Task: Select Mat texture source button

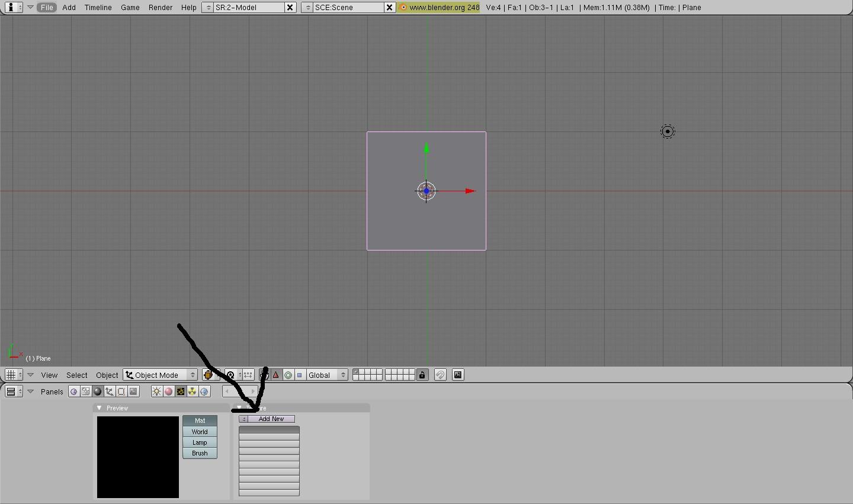Action: (200, 420)
